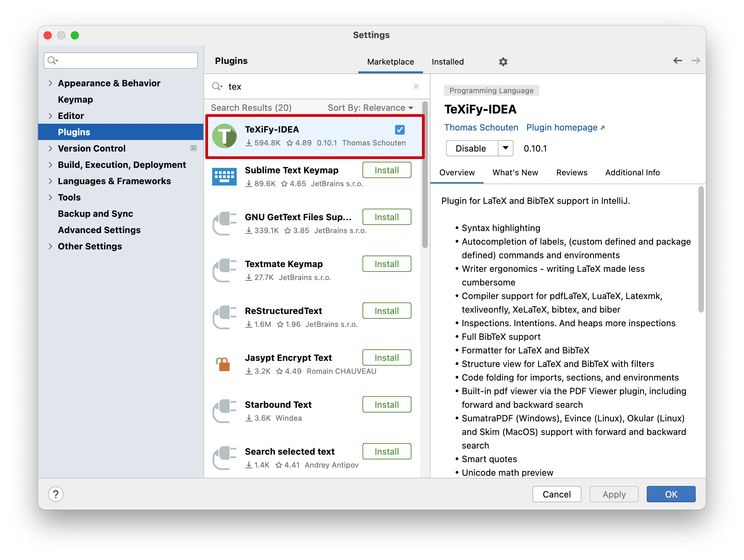This screenshot has width=744, height=560.
Task: Clear the plugin search field
Action: 416,86
